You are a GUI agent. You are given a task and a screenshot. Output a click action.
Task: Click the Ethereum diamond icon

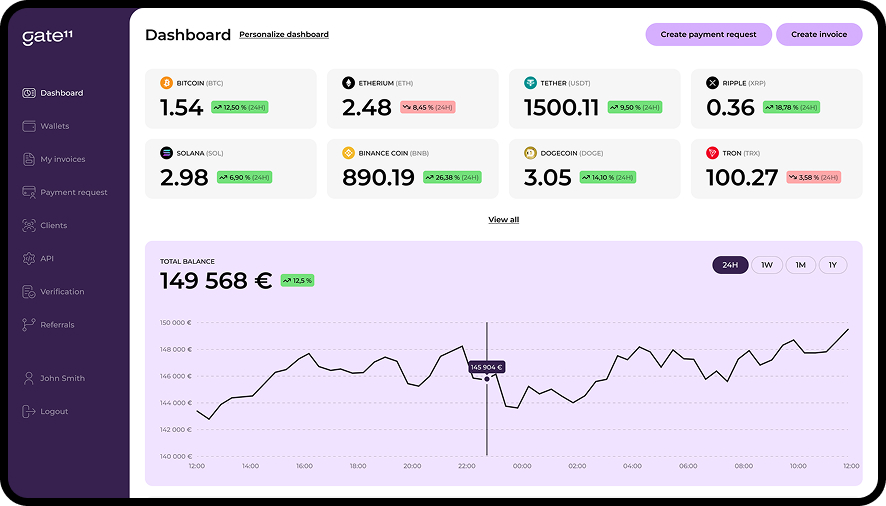(348, 83)
